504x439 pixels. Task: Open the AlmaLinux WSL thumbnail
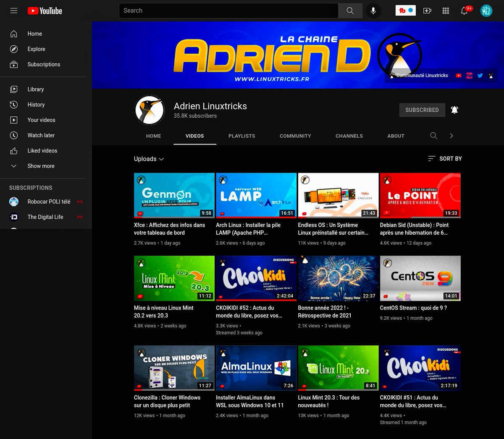[256, 368]
